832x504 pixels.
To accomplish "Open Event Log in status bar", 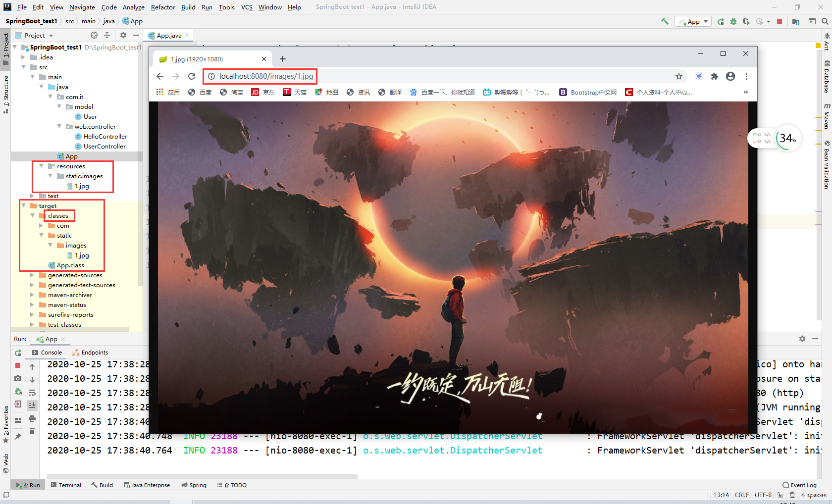I will (799, 485).
